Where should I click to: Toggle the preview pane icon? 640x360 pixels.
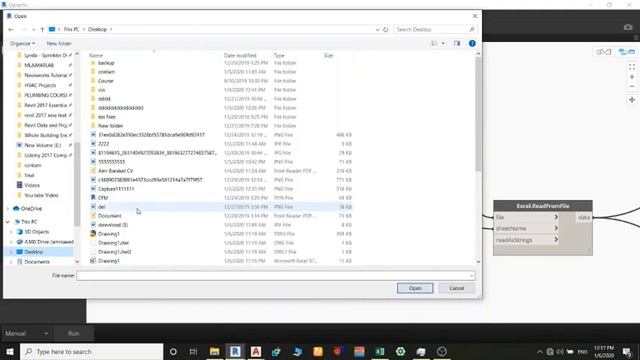[x=457, y=43]
